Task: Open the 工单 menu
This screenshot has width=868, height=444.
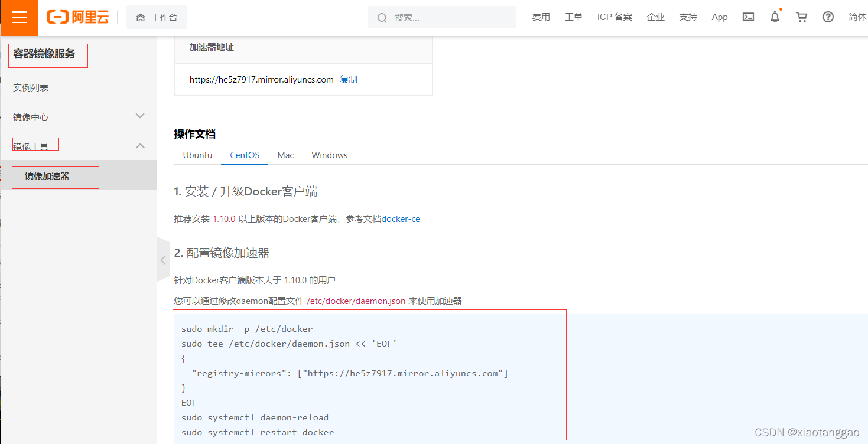Action: click(573, 17)
